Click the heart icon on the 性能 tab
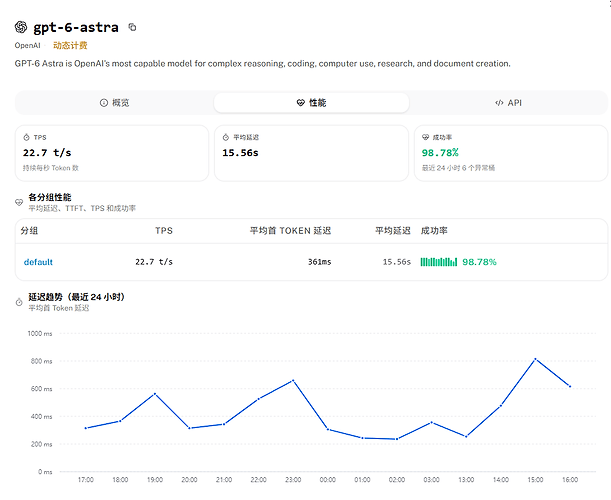The image size is (611, 500). 300,103
